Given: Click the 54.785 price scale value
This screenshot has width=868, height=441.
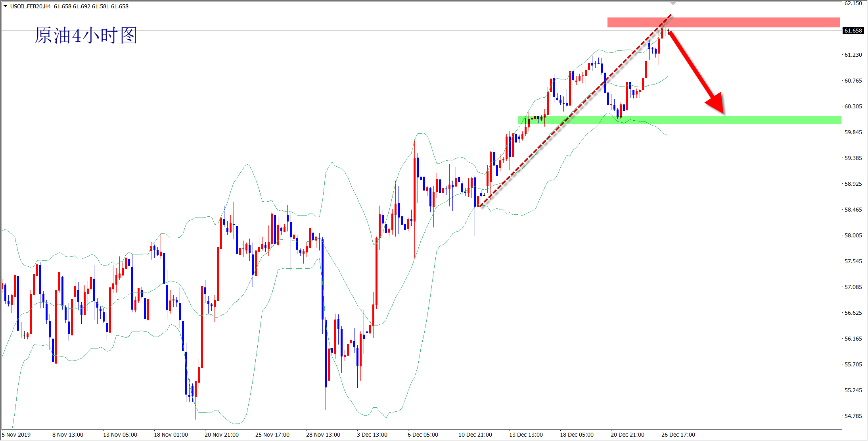Looking at the screenshot, I should coord(853,416).
